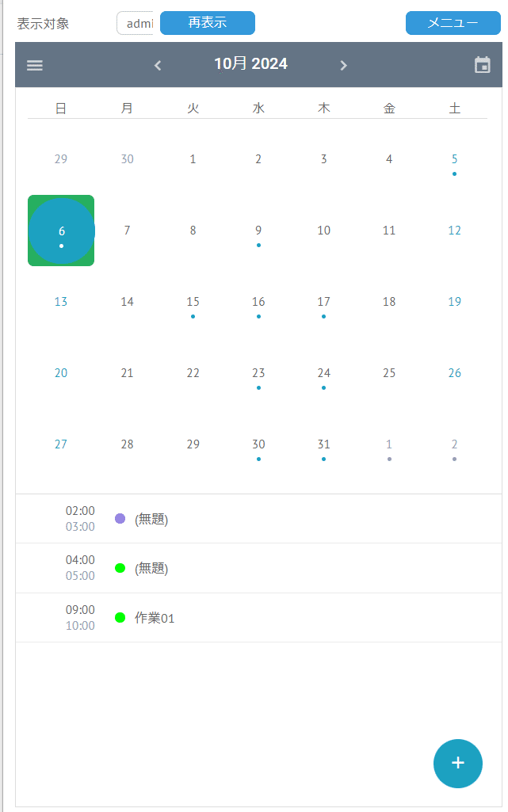Click the today calendar icon
The image size is (508, 812).
click(x=483, y=65)
